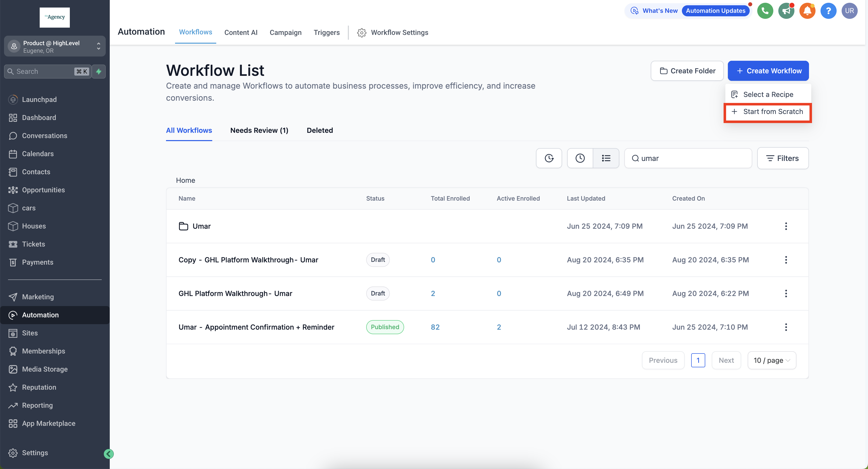Image resolution: width=868 pixels, height=469 pixels.
Task: Click the green lightning quick actions icon
Action: click(x=99, y=71)
